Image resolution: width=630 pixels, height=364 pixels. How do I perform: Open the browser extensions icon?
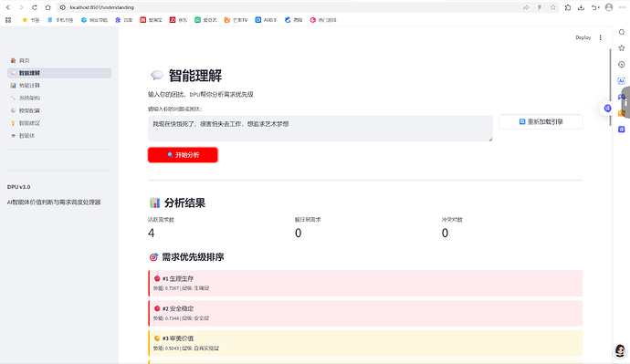pos(568,7)
